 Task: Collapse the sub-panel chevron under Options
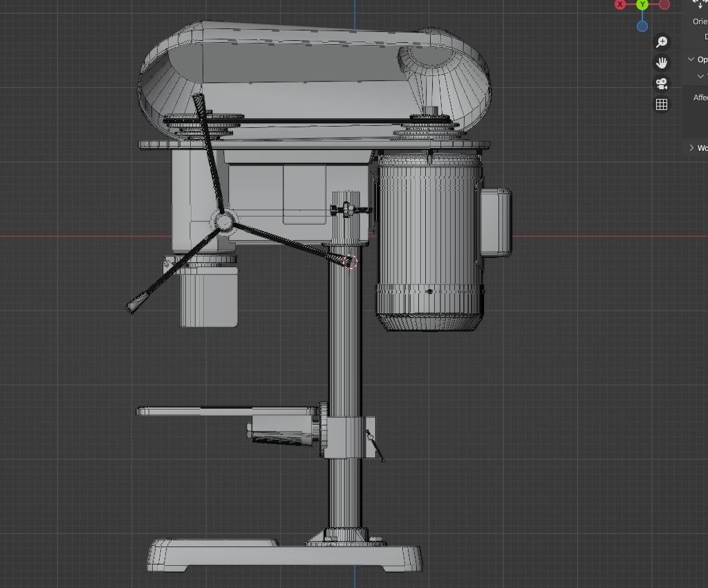700,76
